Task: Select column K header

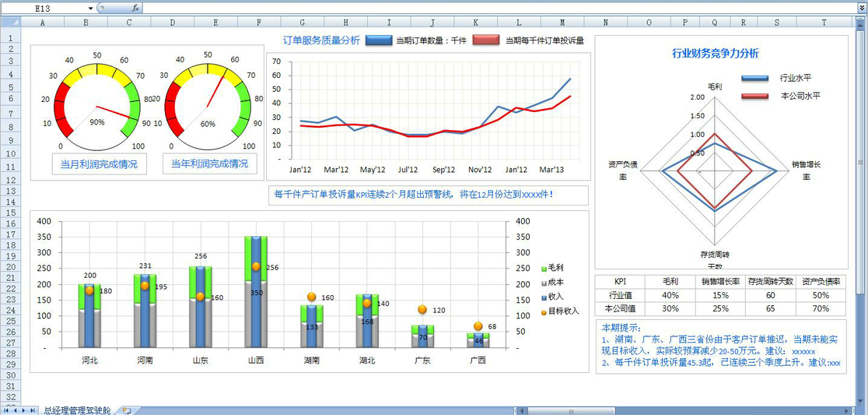Action: coord(475,22)
